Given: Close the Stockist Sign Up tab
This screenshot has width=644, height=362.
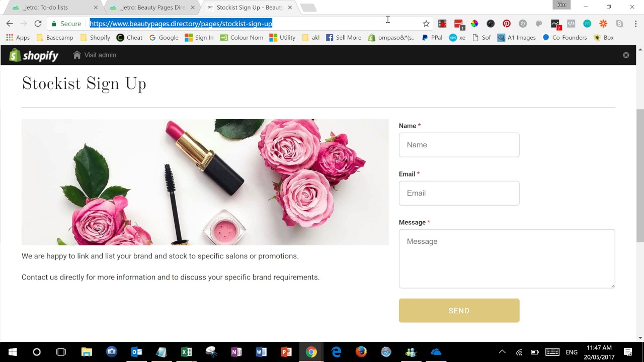Looking at the screenshot, I should [x=290, y=8].
